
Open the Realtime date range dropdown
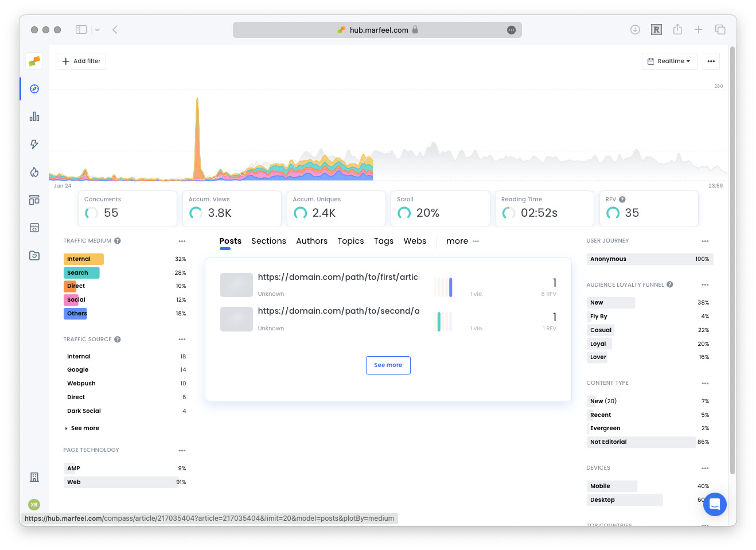click(x=669, y=61)
